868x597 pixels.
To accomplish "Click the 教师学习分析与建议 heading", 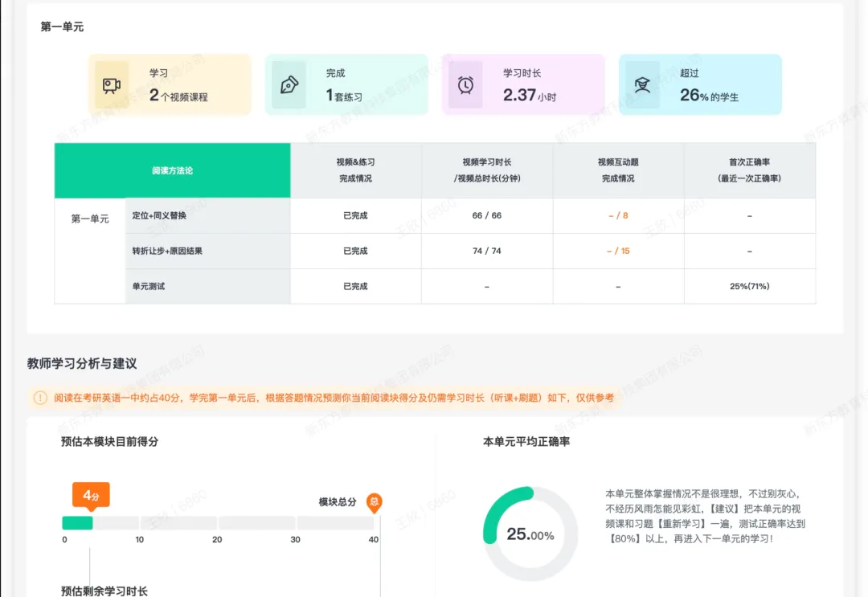I will click(x=82, y=363).
